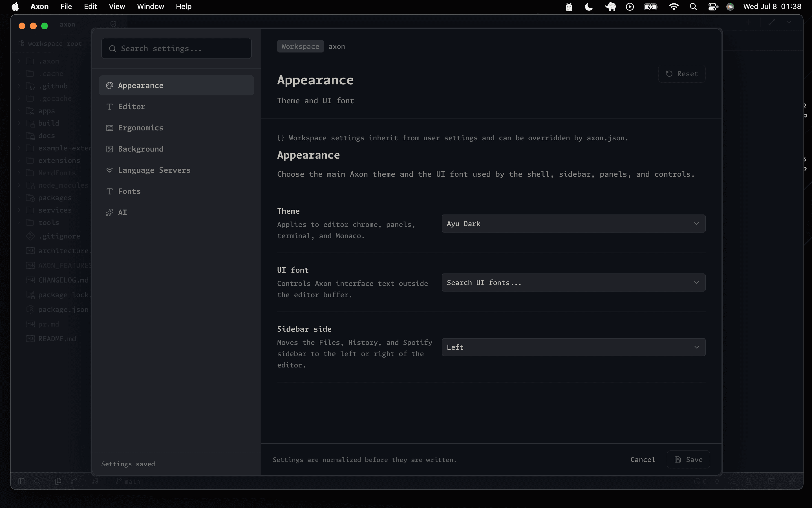The image size is (812, 508).
Task: Click the battery charging icon in menu bar
Action: tap(651, 7)
